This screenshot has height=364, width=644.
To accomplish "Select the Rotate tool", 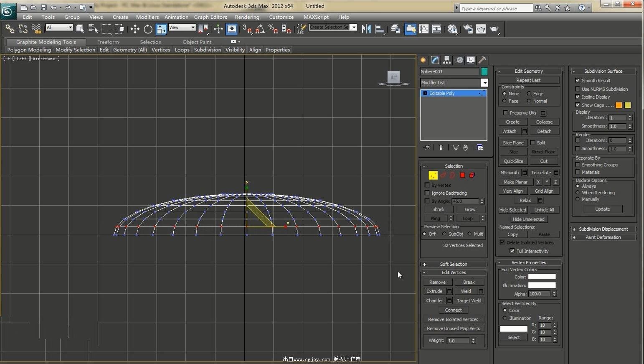I will click(x=148, y=29).
